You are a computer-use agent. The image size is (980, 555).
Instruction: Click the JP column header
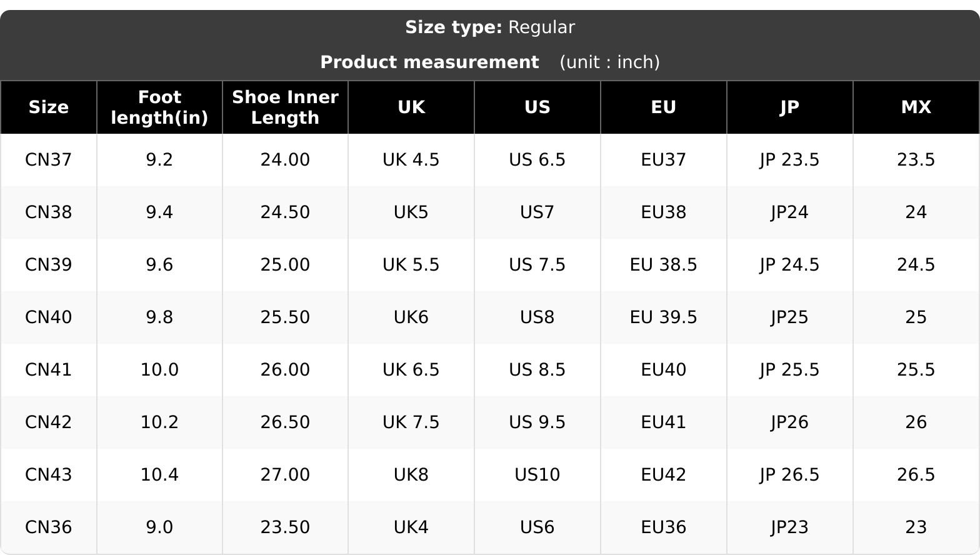pyautogui.click(x=790, y=107)
